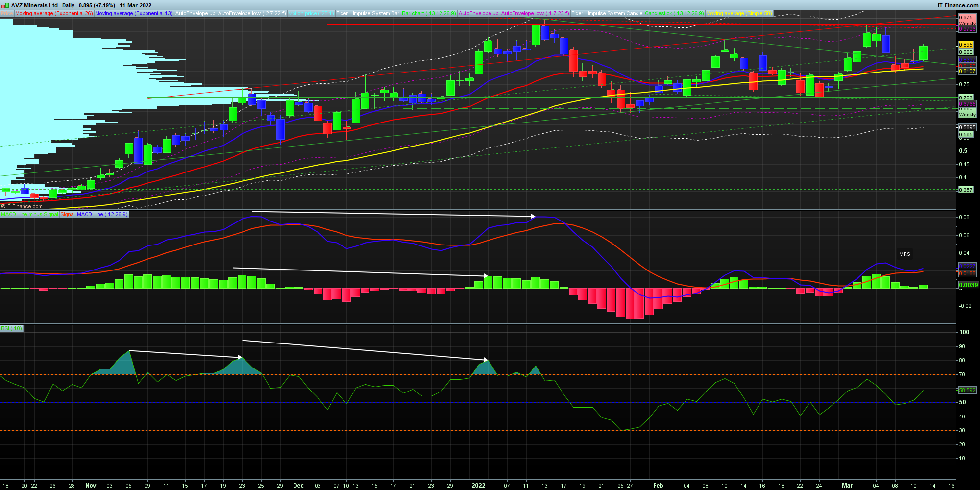
Task: Click the yellow 0.895 price tag
Action: [966, 45]
